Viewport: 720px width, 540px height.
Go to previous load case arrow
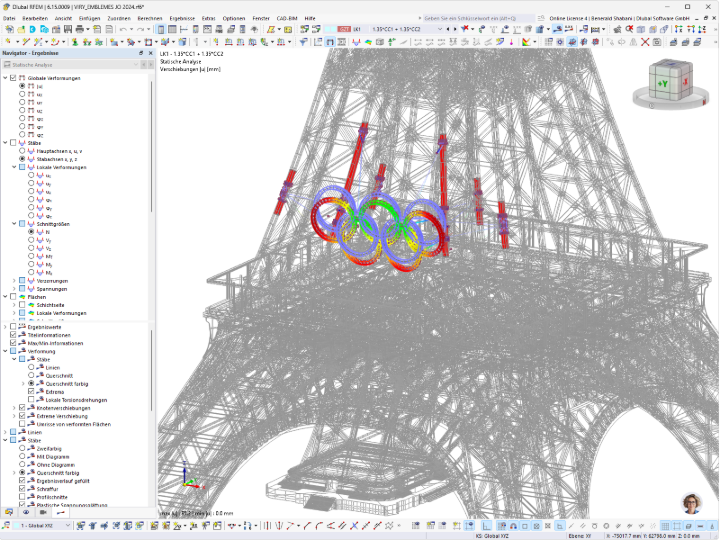pos(448,29)
